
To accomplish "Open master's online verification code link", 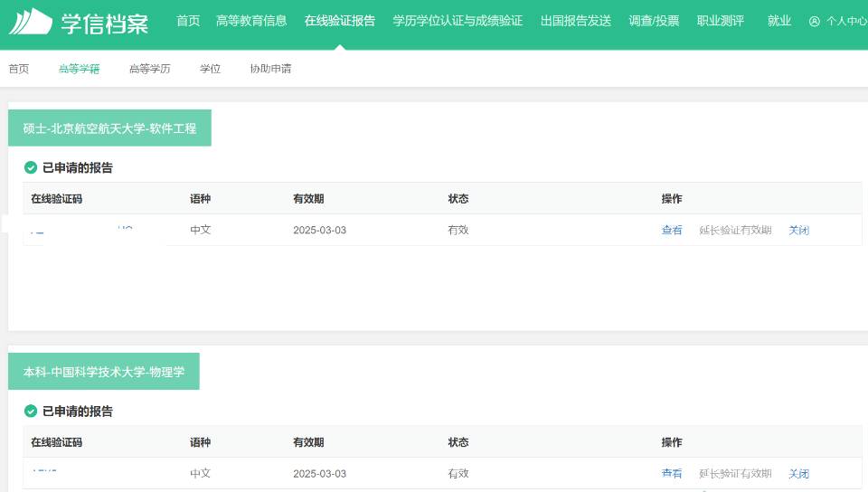I will click(82, 231).
